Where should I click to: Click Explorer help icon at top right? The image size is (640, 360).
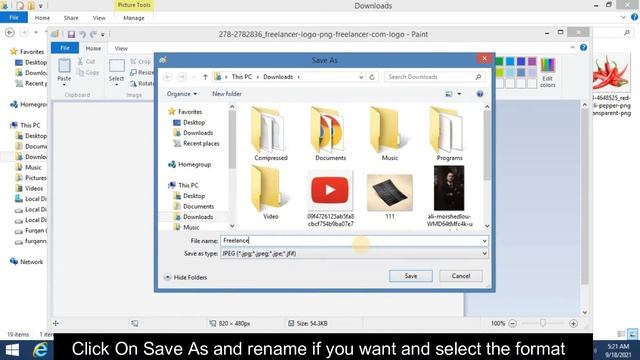point(634,17)
